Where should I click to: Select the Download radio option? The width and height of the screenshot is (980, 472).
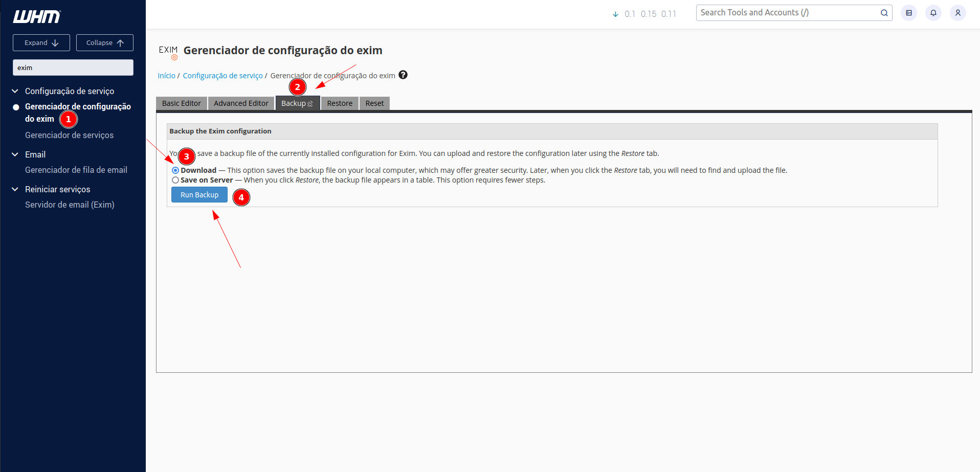[175, 170]
